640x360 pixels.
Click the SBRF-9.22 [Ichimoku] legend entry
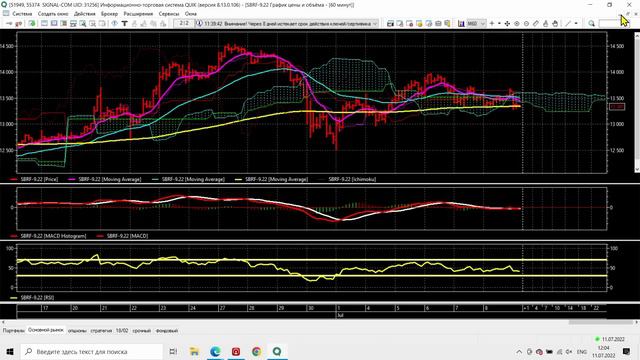(x=347, y=179)
